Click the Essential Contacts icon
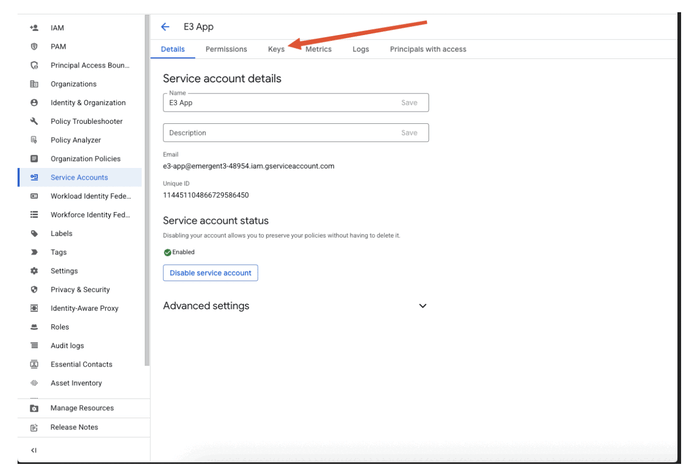Viewport: 688px width, 474px height. pyautogui.click(x=34, y=364)
